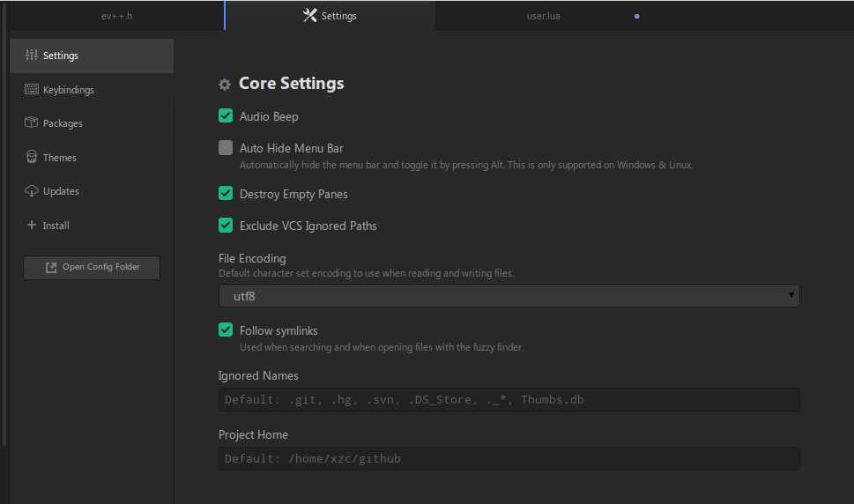Click the Keybindings keyboard icon
The image size is (854, 504).
32,90
